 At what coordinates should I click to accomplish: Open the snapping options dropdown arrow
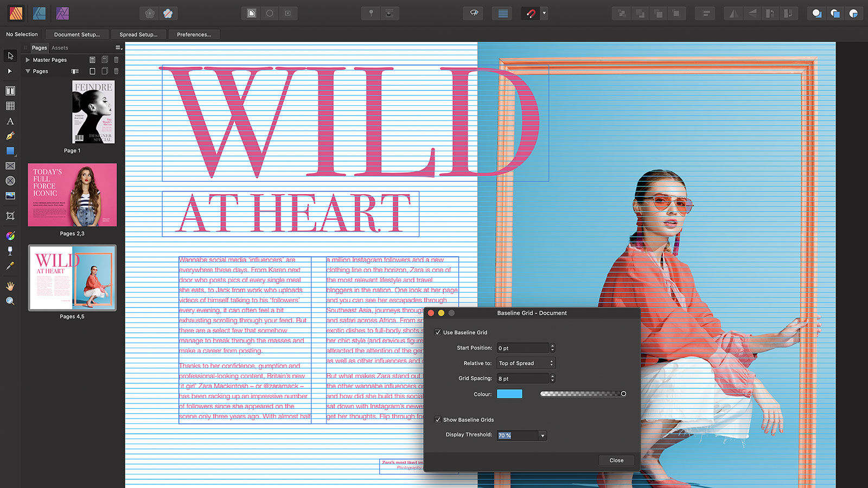[x=544, y=13]
